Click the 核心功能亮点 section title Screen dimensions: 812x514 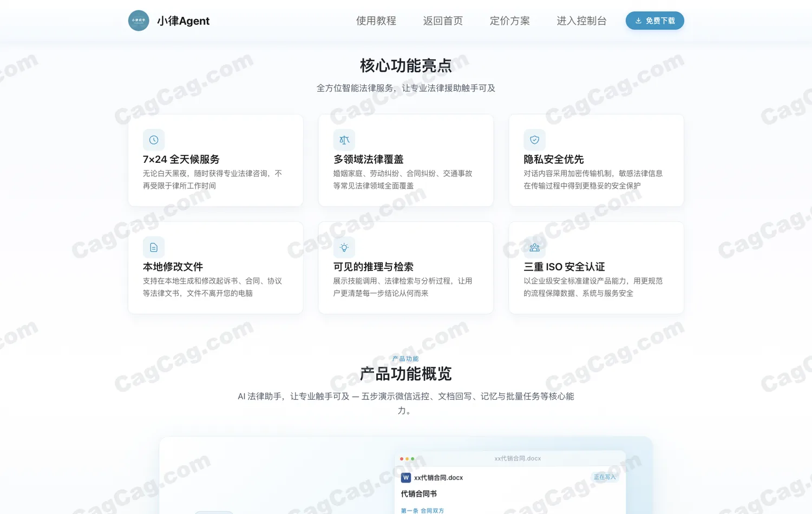click(406, 65)
